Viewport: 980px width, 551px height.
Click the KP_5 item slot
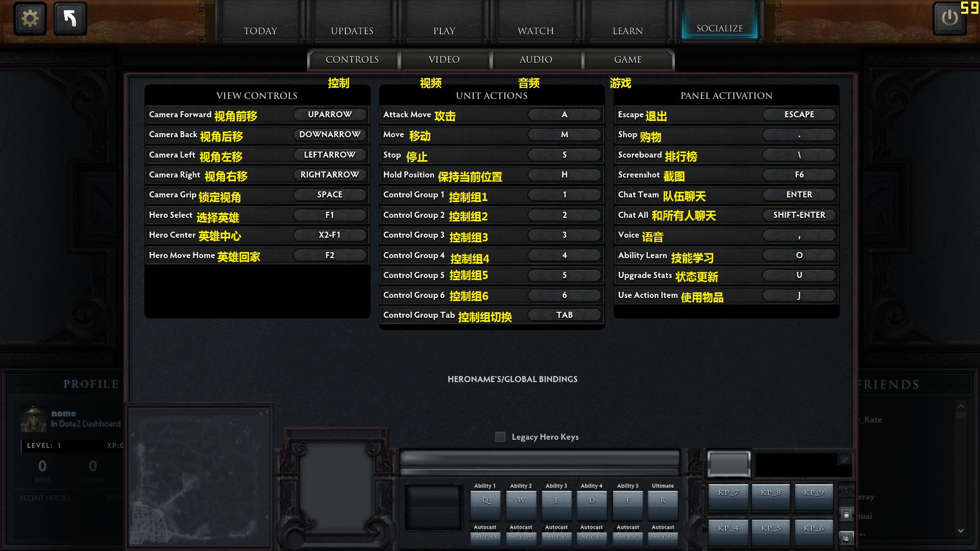[771, 532]
